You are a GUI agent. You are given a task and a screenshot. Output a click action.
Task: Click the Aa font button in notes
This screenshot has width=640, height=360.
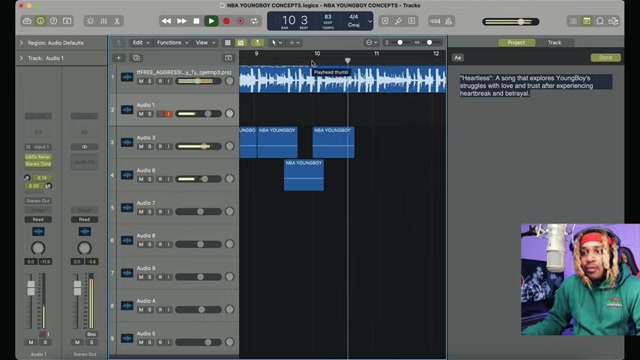pos(458,58)
